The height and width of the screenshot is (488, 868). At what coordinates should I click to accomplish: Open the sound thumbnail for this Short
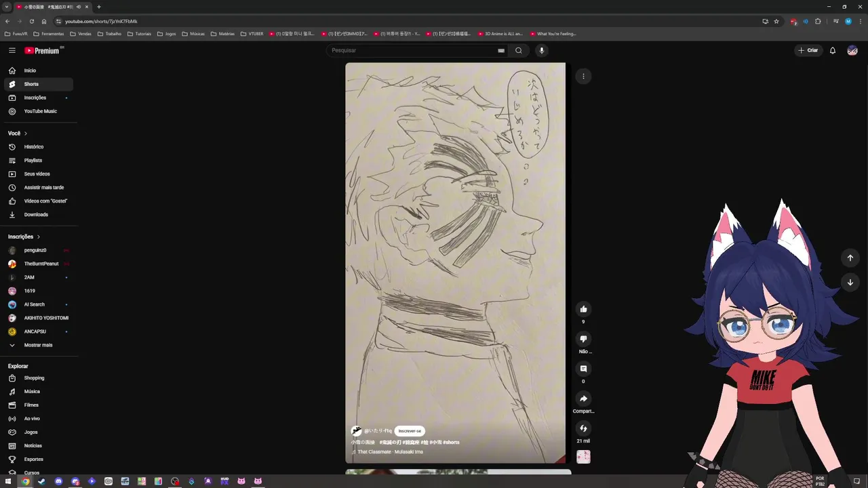tap(583, 457)
